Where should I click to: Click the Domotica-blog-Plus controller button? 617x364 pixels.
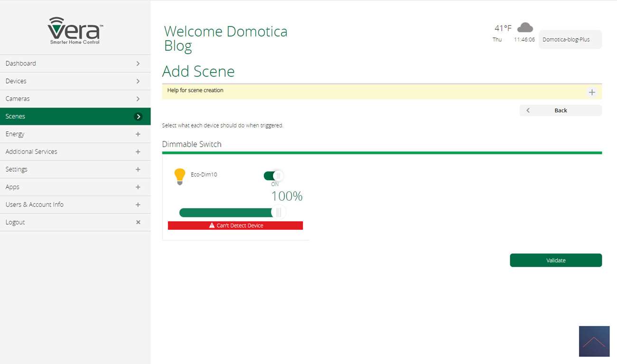(x=570, y=40)
